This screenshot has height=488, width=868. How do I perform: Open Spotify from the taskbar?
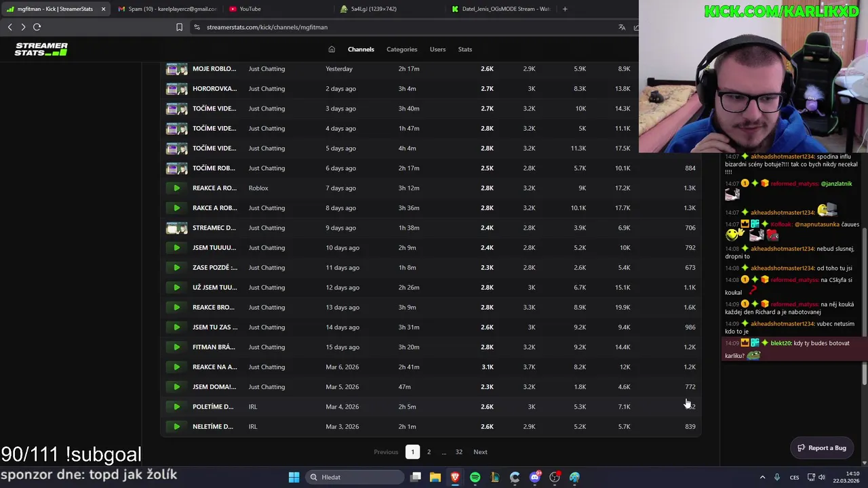[475, 477]
